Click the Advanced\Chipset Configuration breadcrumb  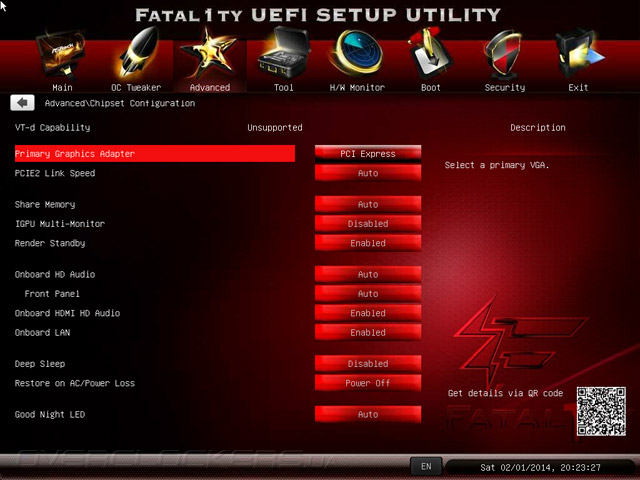[x=120, y=103]
